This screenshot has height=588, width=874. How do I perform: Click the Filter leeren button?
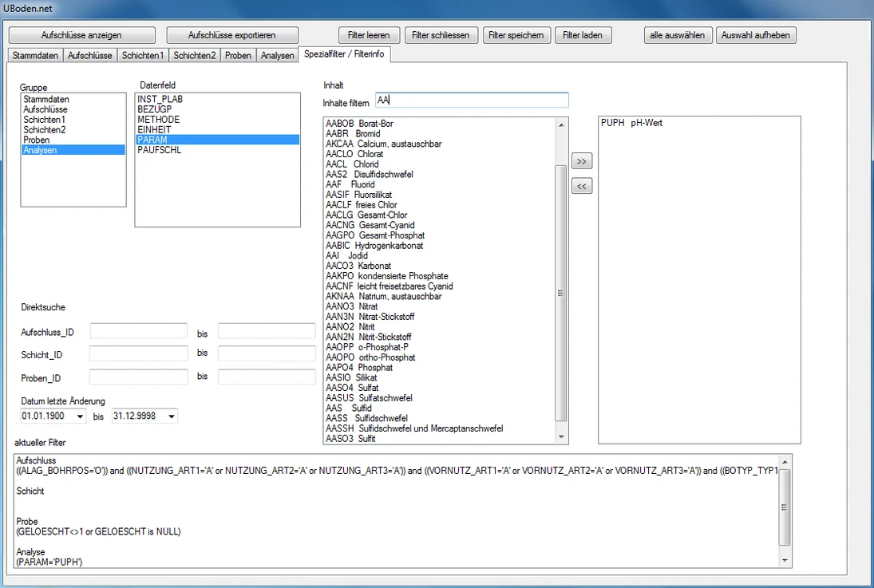pyautogui.click(x=369, y=35)
